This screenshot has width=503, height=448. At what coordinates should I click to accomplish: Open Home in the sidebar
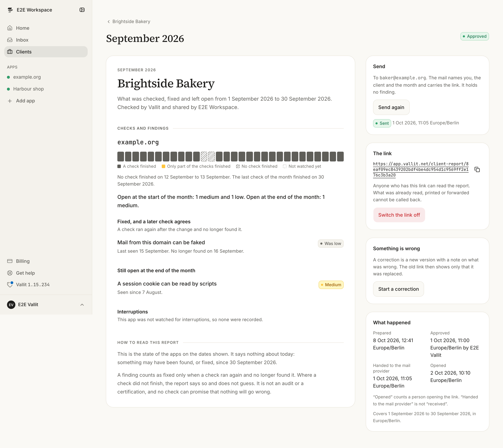[x=46, y=28]
